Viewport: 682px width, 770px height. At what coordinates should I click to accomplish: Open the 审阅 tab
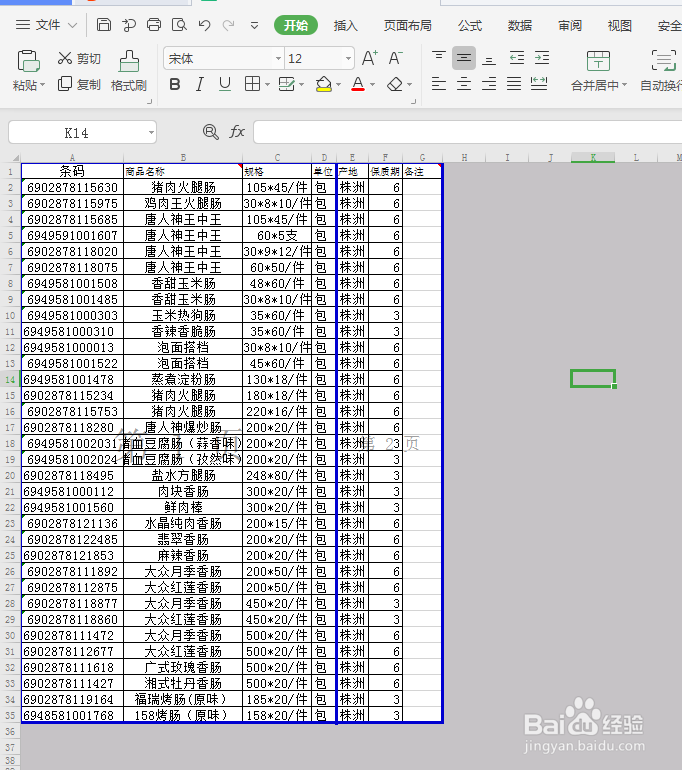pos(570,26)
